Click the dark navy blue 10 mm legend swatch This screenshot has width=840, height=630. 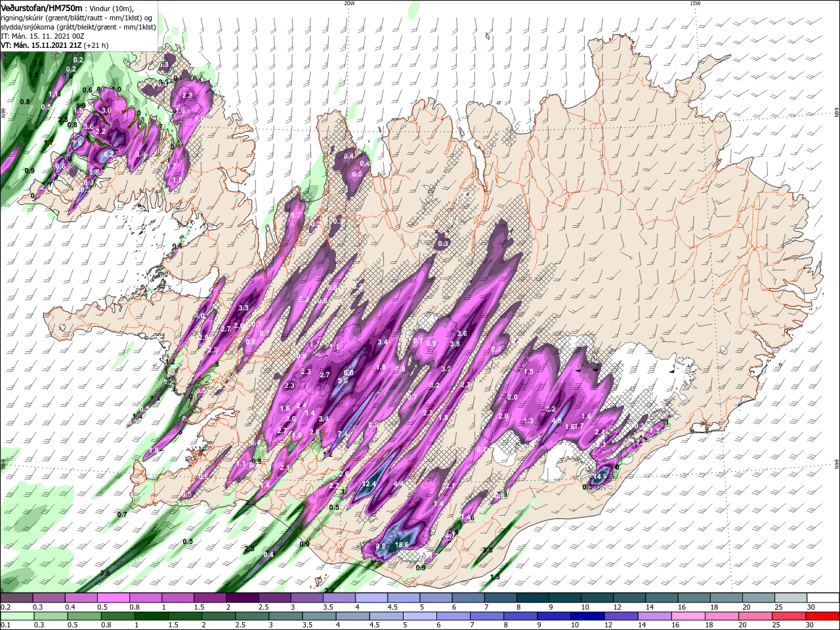(586, 616)
